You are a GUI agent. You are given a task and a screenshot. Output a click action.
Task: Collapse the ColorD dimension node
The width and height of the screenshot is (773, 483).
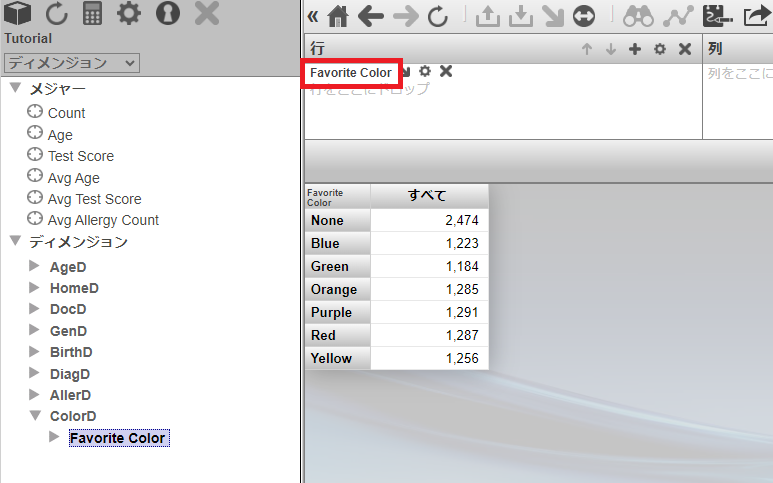34,415
